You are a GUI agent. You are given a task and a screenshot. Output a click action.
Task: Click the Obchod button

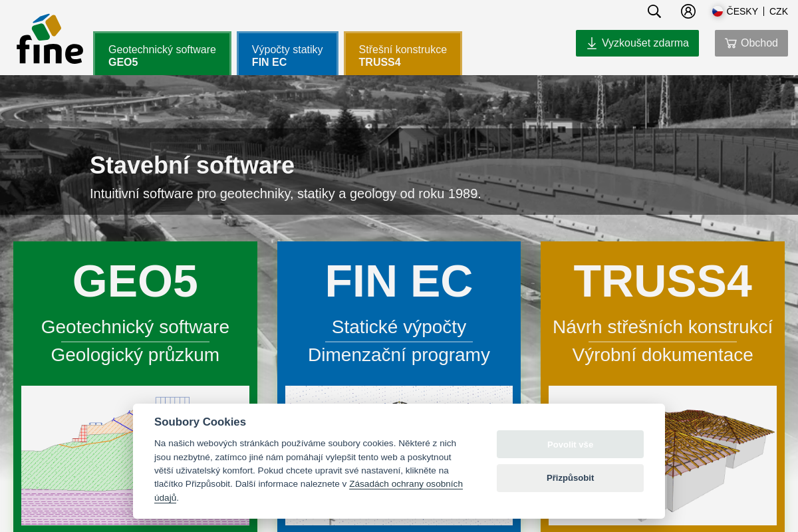pyautogui.click(x=751, y=43)
